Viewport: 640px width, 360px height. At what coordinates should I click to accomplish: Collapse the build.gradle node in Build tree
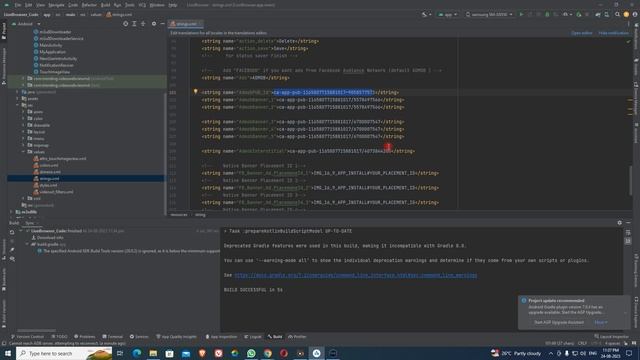(28, 244)
